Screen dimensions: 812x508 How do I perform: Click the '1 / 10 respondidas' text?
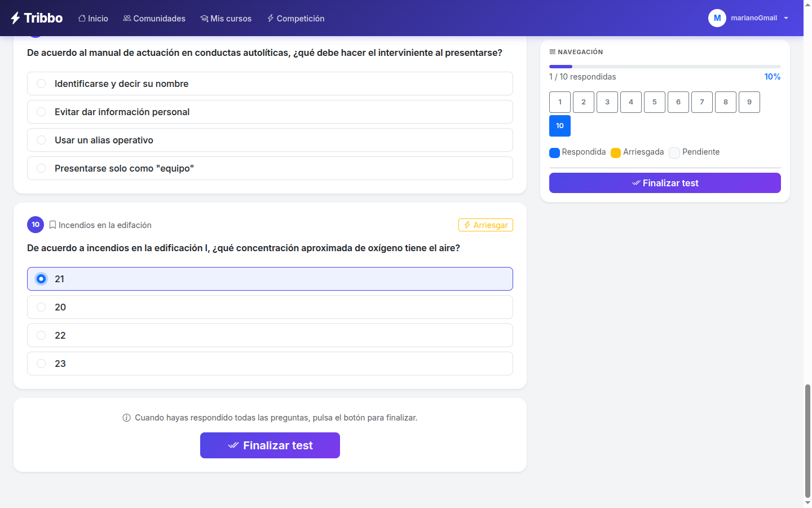click(582, 77)
